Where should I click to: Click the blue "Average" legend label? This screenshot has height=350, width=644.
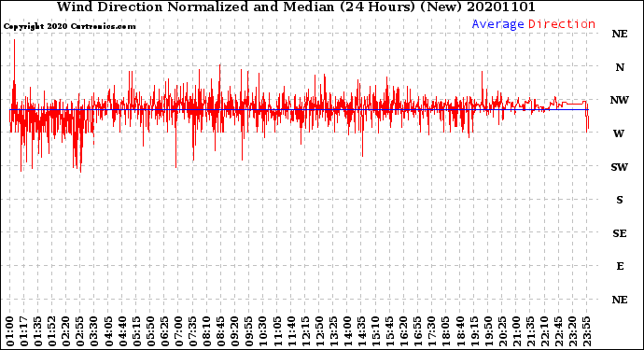(497, 24)
